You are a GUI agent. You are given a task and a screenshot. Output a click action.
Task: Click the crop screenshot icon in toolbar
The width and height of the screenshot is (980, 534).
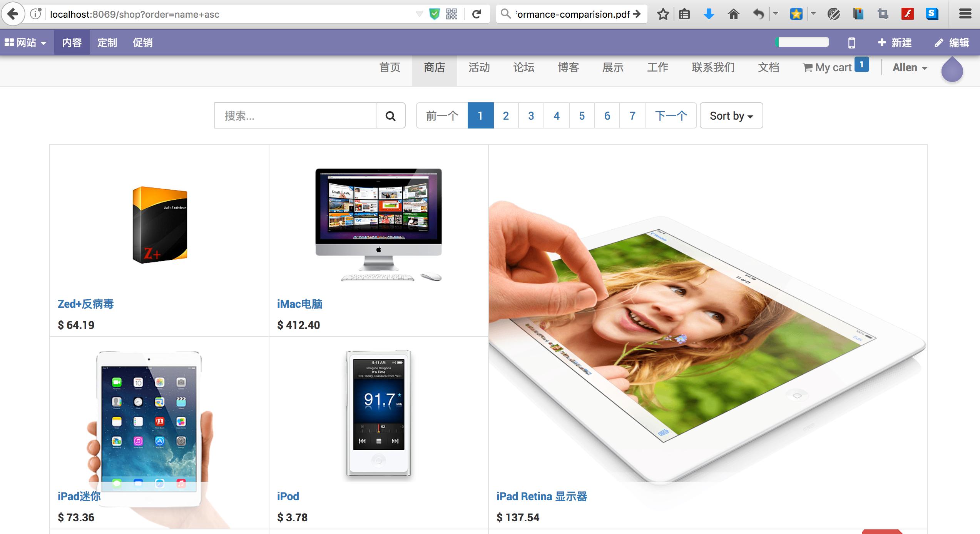coord(881,14)
